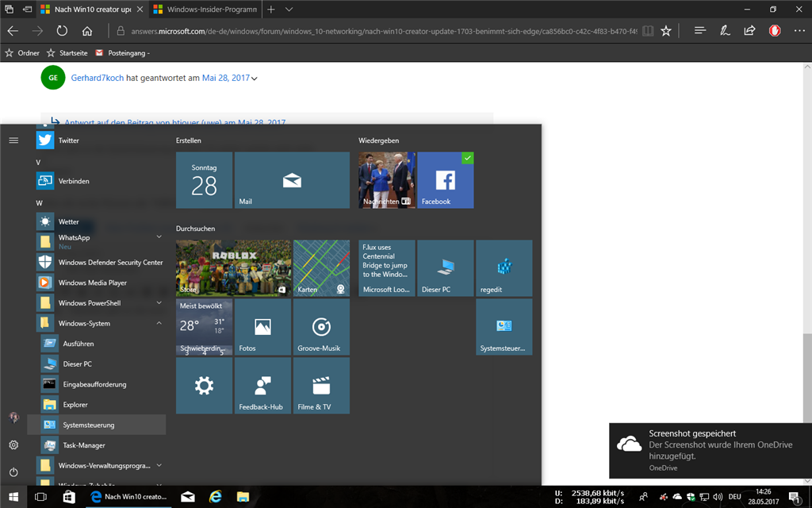Go to Edge home page
Screen dimensions: 812x508
87,31
